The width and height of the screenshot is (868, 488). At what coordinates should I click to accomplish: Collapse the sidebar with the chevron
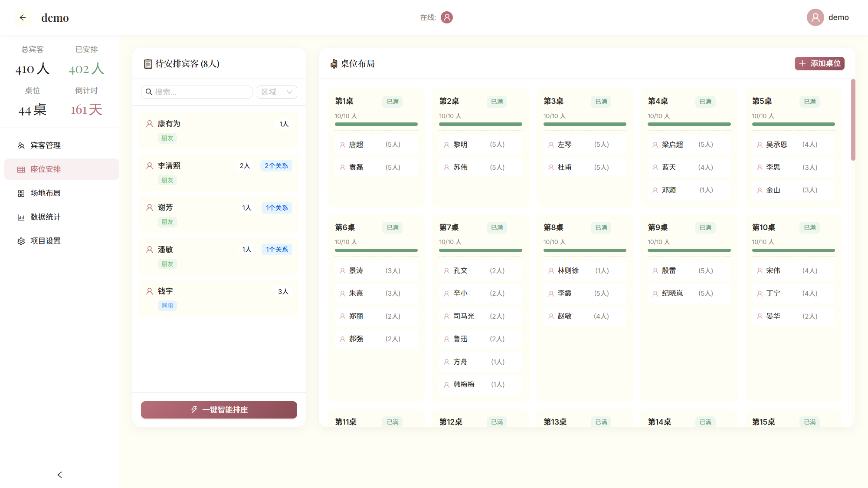coord(59,475)
